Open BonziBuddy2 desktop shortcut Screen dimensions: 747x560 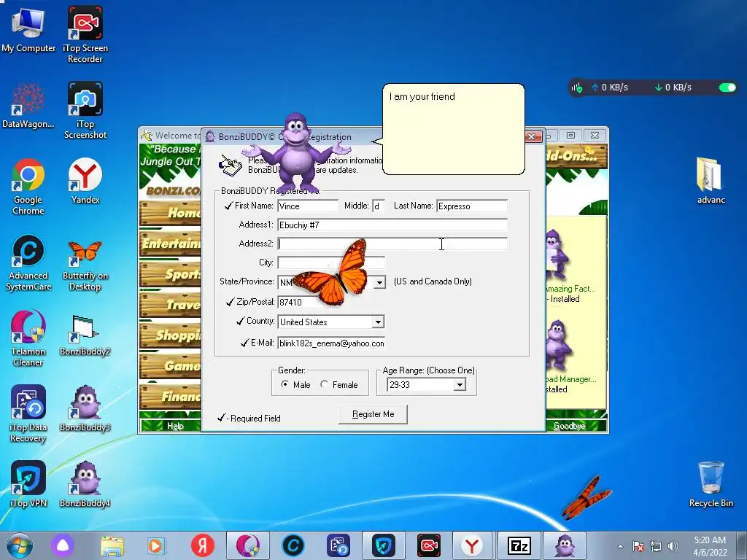[85, 335]
